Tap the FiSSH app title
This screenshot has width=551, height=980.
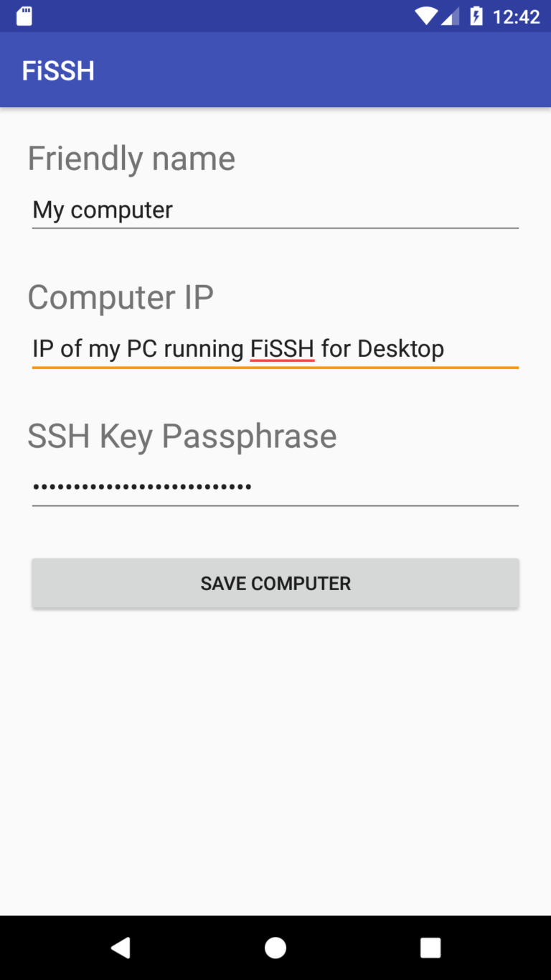tap(57, 70)
